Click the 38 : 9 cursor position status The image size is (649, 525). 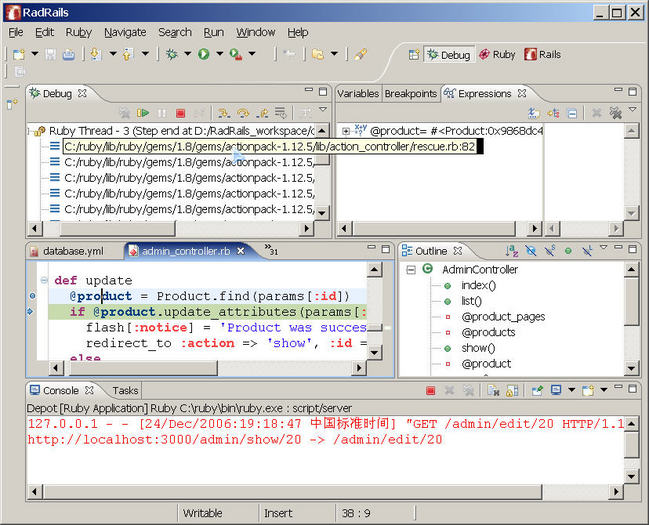pyautogui.click(x=356, y=513)
